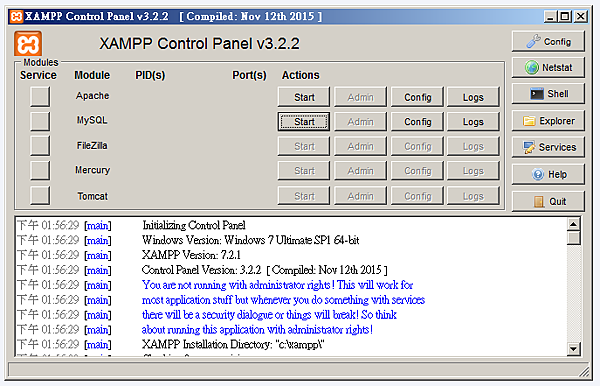Screen dimensions: 600x386
Task: Click the XAMPP logo in the header
Action: pos(28,44)
